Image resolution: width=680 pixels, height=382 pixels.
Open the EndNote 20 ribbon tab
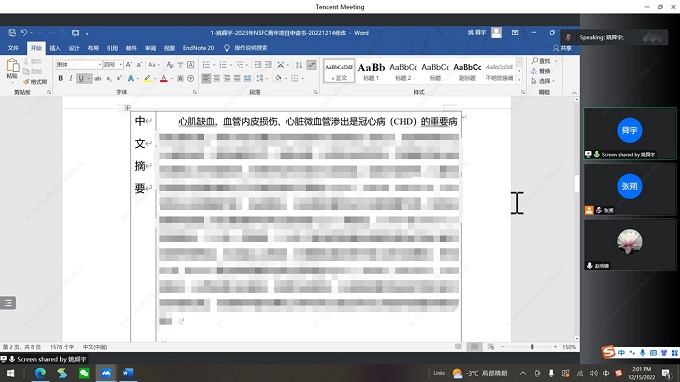(x=198, y=48)
